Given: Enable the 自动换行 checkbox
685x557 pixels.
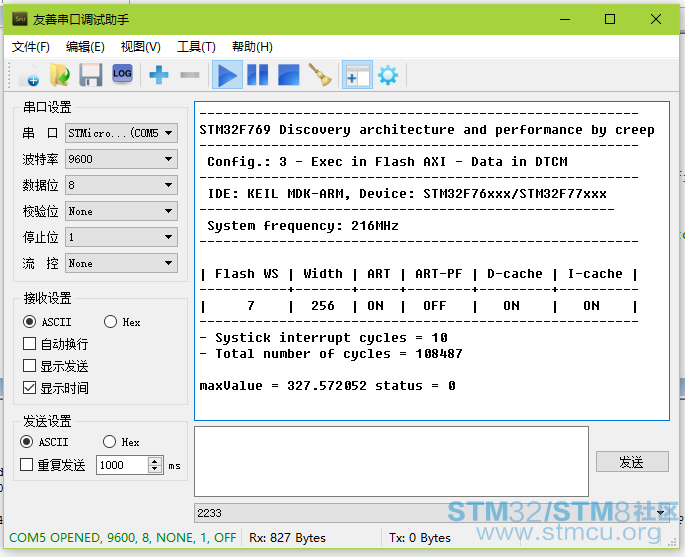Looking at the screenshot, I should click(x=55, y=344).
